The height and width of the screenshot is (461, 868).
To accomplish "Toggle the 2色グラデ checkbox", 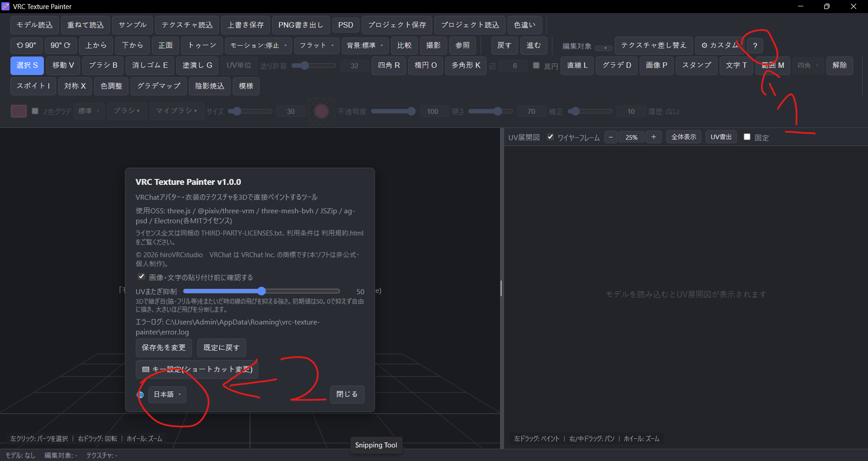I will coord(35,111).
